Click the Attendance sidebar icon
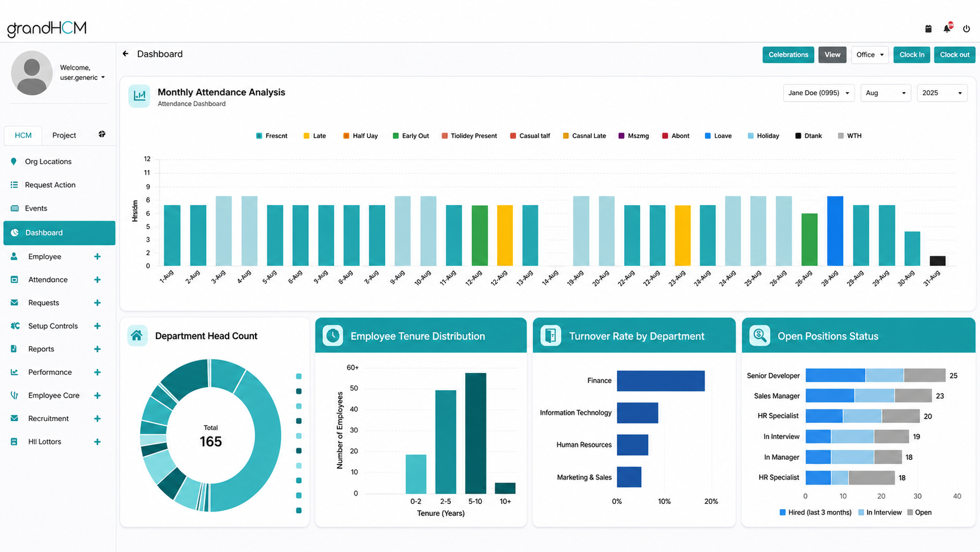This screenshot has height=552, width=980. 14,280
